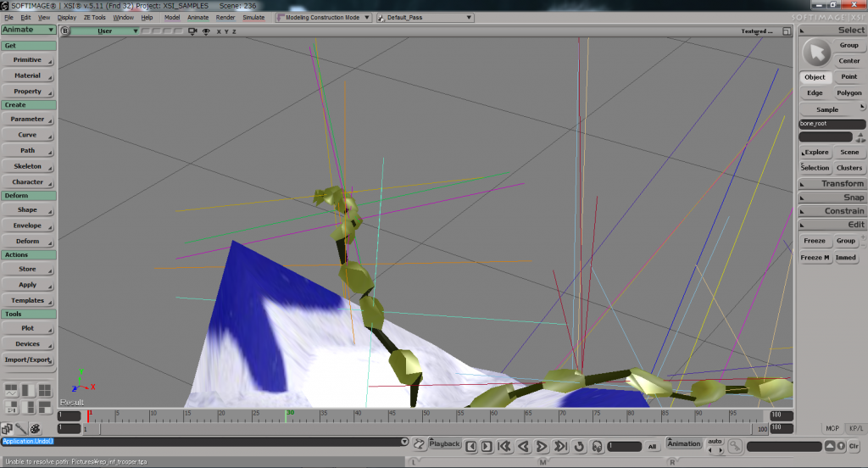Open the Primitive menu button
Screen dimensions: 868x468
28,60
